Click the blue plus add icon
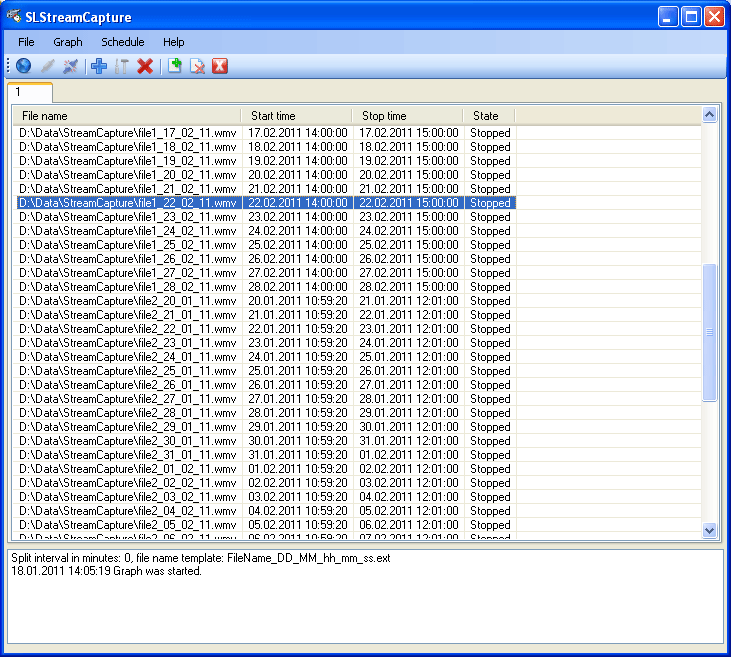The height and width of the screenshot is (657, 731). [98, 66]
